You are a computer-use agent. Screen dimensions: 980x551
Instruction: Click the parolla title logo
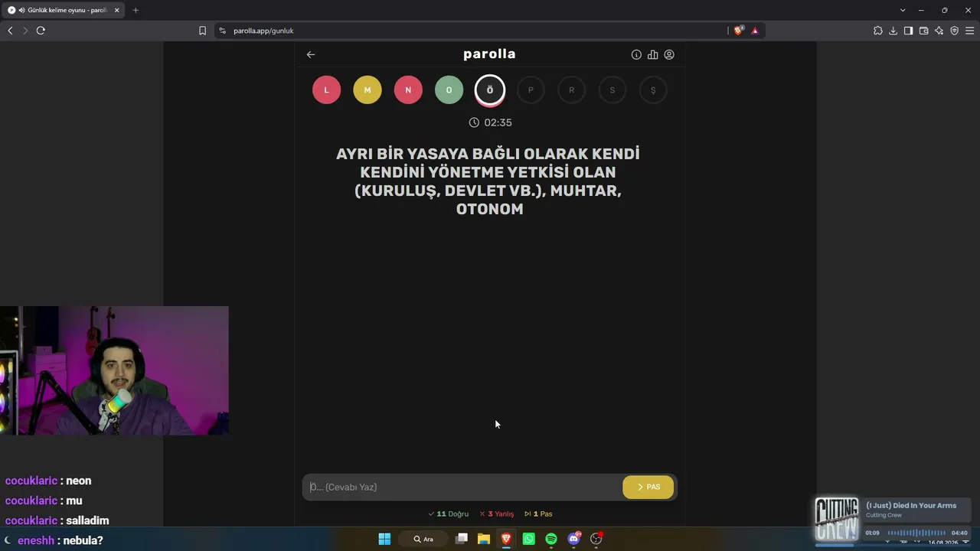tap(489, 54)
